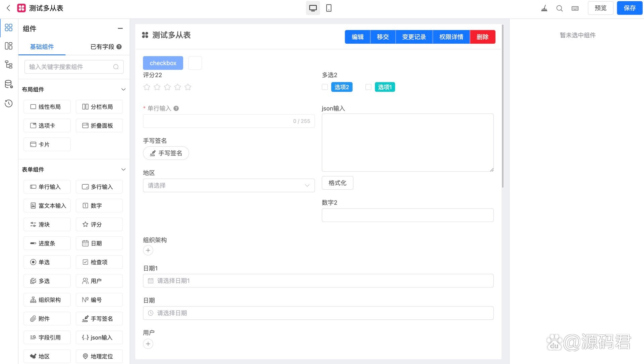The width and height of the screenshot is (644, 364).
Task: Open the layout templates sidebar icon
Action: click(9, 46)
